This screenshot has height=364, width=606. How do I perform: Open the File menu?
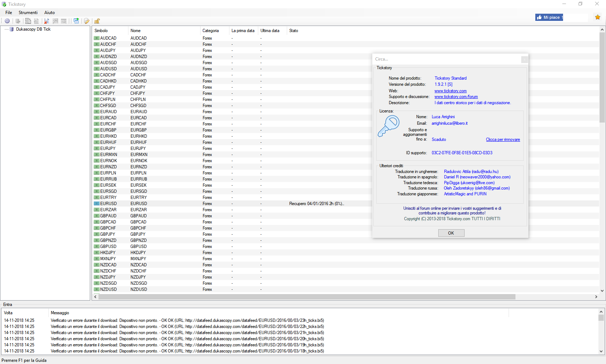pos(9,13)
